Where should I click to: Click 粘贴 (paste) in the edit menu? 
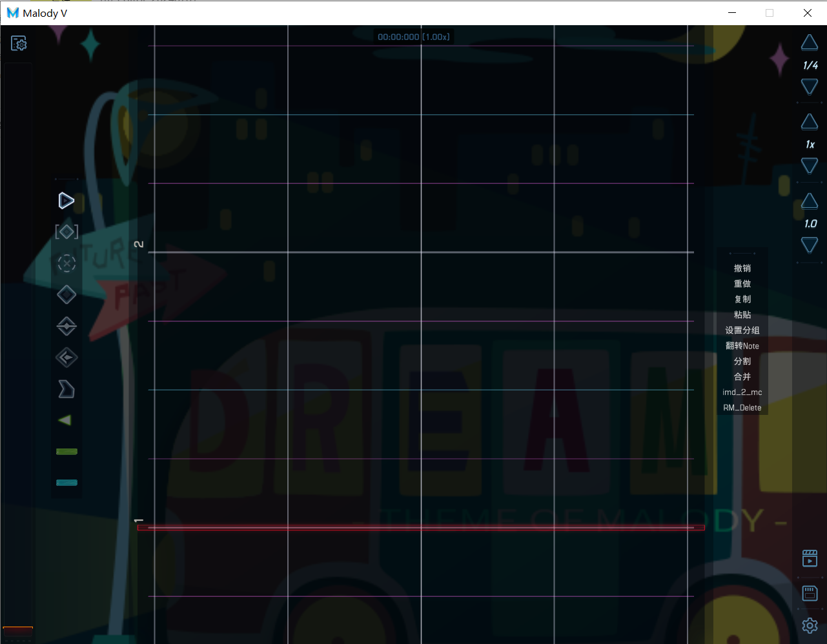click(x=742, y=314)
